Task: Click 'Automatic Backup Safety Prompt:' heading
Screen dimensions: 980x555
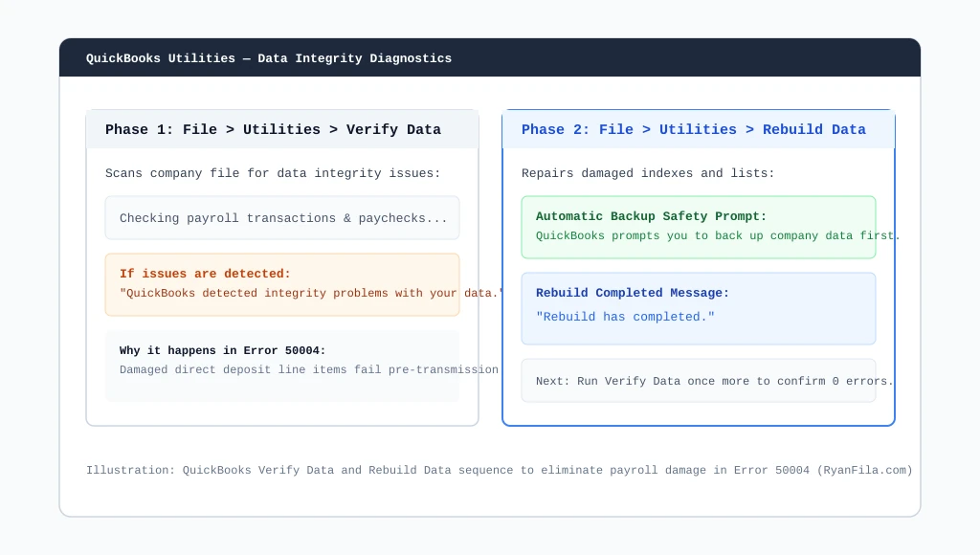Action: (651, 216)
